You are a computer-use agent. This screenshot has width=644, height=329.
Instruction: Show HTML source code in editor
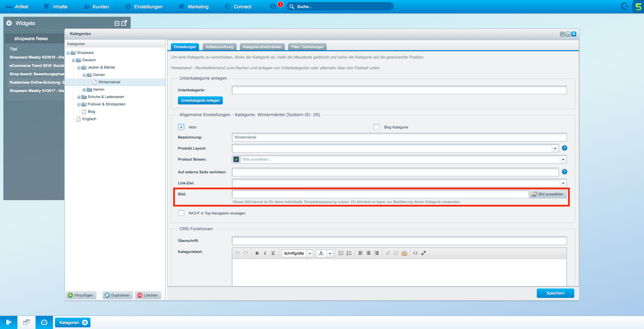click(415, 253)
